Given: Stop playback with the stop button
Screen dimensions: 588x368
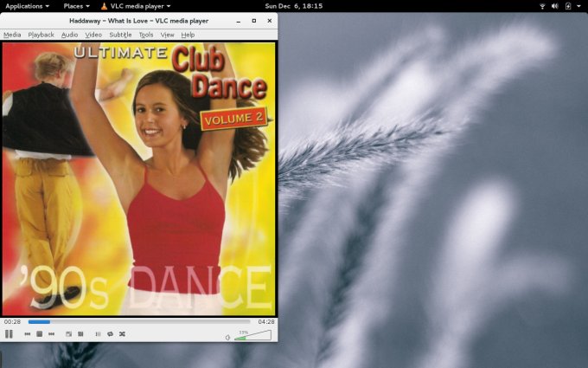Looking at the screenshot, I should pos(40,334).
